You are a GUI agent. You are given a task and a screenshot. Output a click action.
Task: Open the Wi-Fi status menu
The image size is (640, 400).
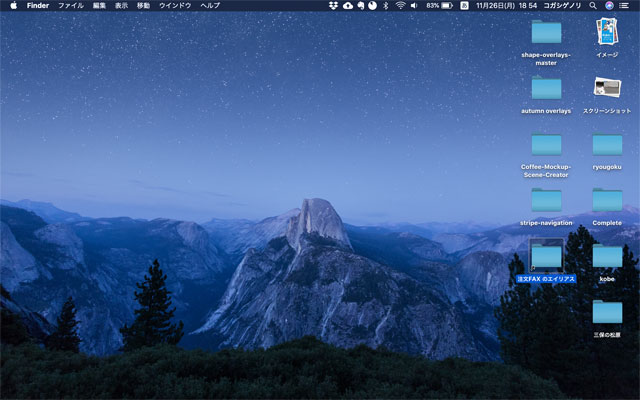pos(400,6)
